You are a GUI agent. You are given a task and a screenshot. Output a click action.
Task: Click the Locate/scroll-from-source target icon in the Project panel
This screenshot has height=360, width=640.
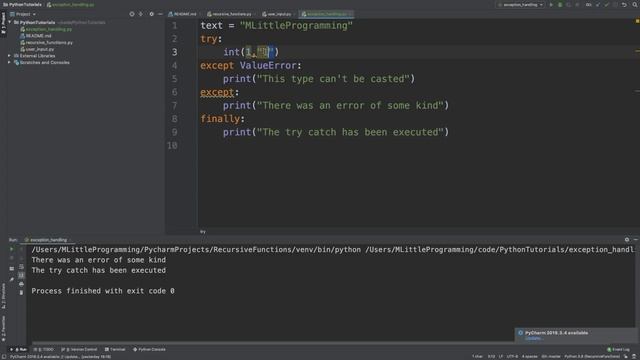132,14
